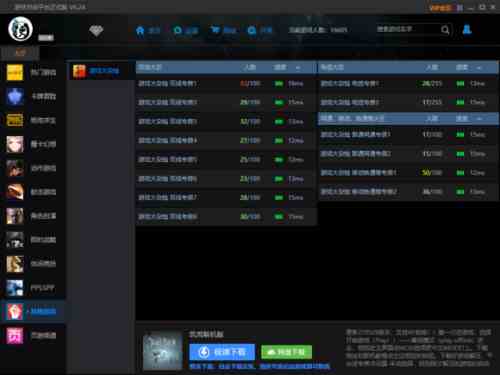Open the shop via the shopping cart icon
Viewport: 500px width, 375px height.
click(215, 30)
